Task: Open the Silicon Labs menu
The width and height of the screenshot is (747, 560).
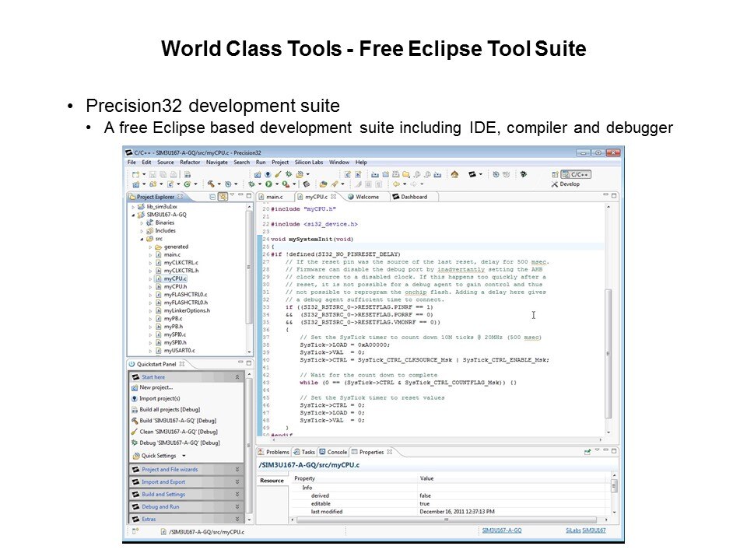Action: click(x=309, y=162)
